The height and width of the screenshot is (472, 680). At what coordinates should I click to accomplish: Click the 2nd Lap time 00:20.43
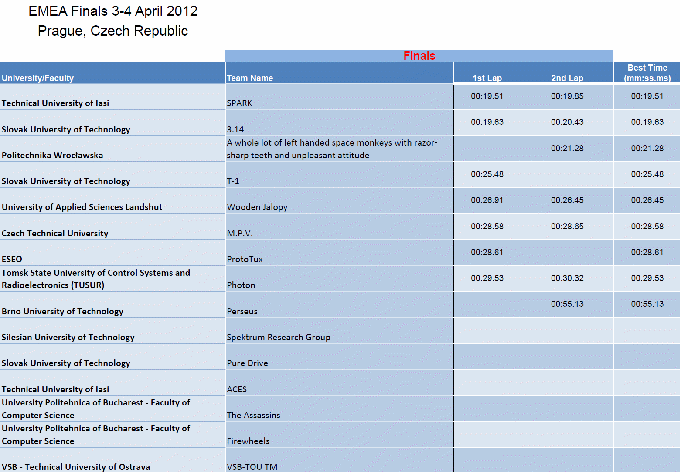click(567, 122)
